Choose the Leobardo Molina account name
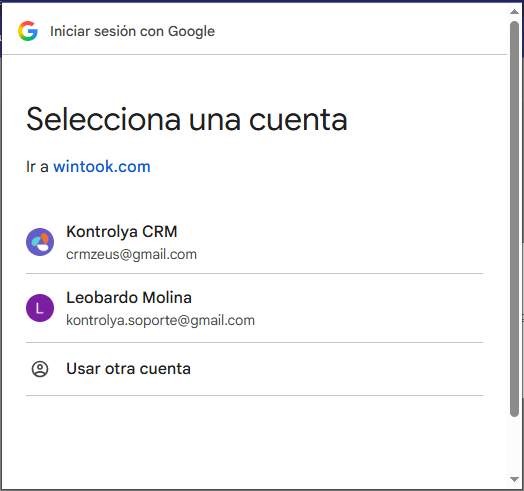Screen dimensions: 524x491 pos(129,297)
